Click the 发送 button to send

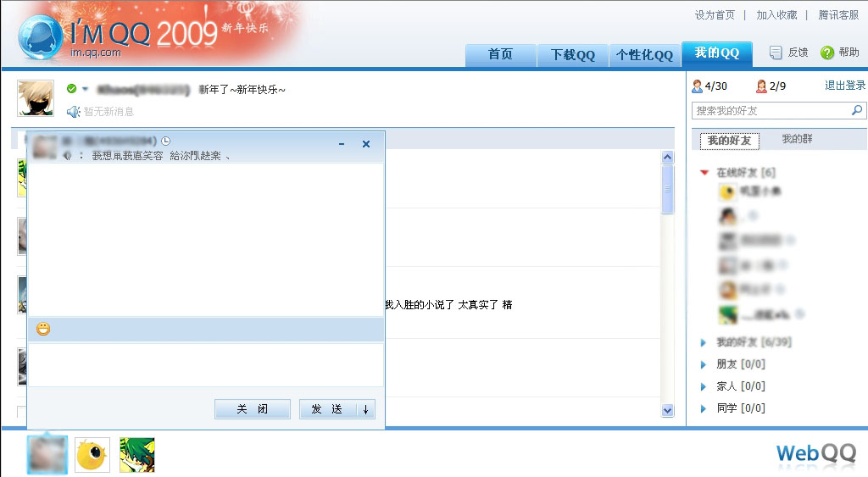[326, 409]
